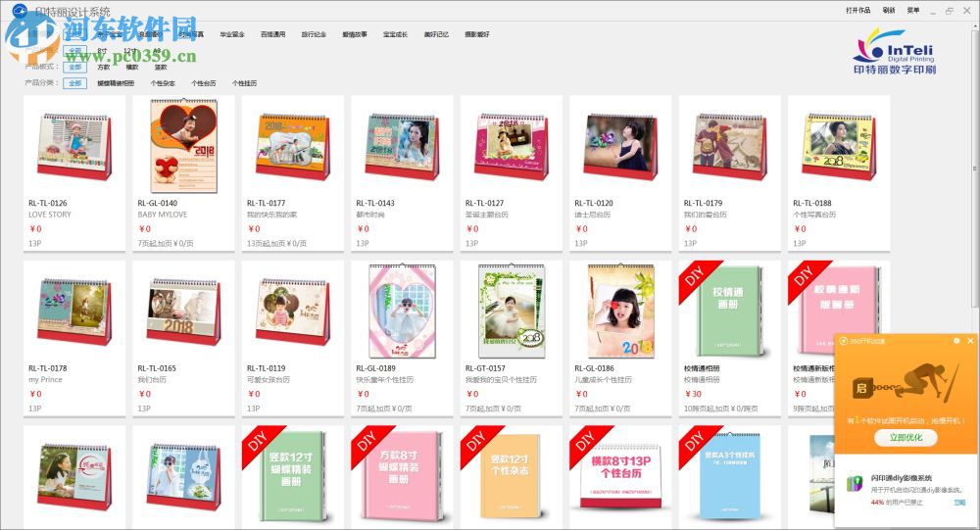The width and height of the screenshot is (980, 530).
Task: Switch to the 旅行纪念 theme tab
Action: [314, 34]
